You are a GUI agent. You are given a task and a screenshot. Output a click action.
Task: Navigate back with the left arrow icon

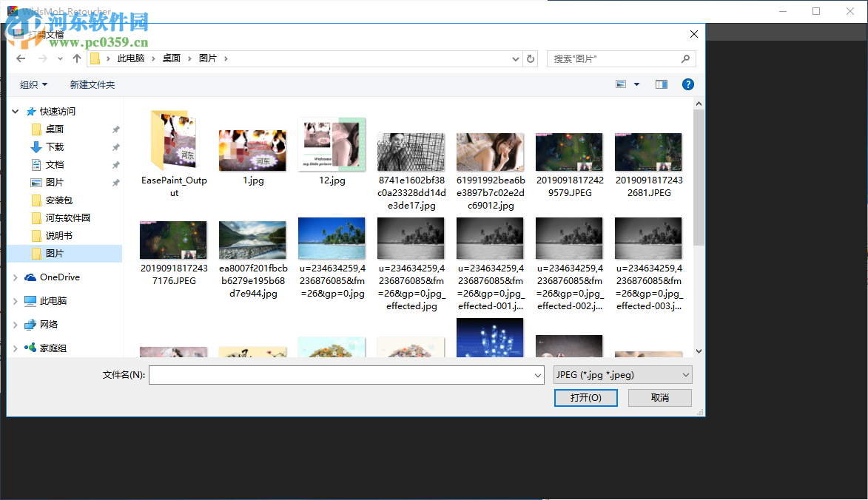20,58
